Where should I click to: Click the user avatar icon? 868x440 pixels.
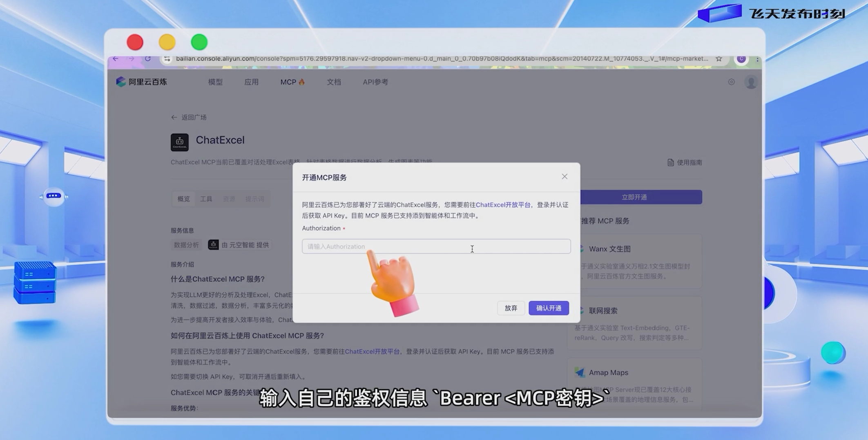pyautogui.click(x=750, y=82)
